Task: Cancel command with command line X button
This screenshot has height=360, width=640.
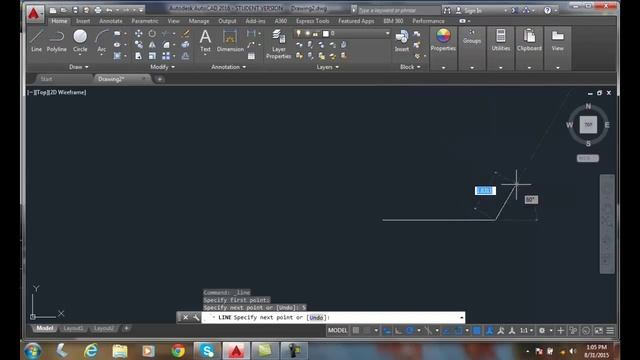Action: coord(185,317)
